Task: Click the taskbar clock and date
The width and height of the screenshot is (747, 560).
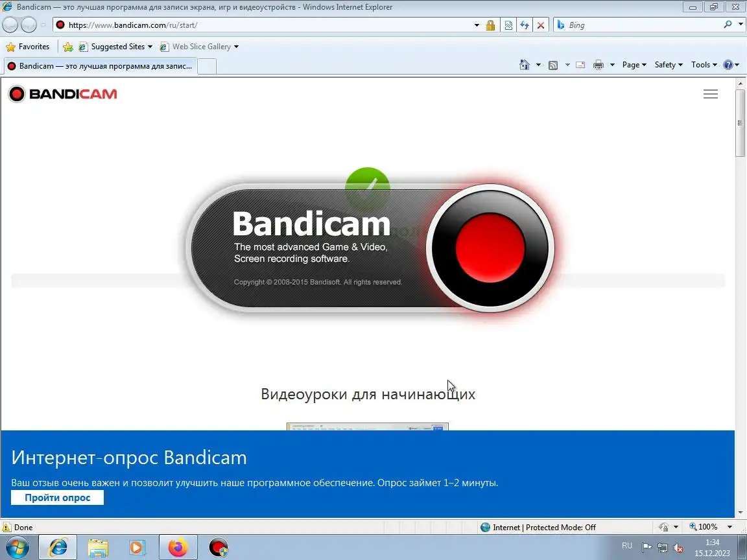Action: [712, 548]
